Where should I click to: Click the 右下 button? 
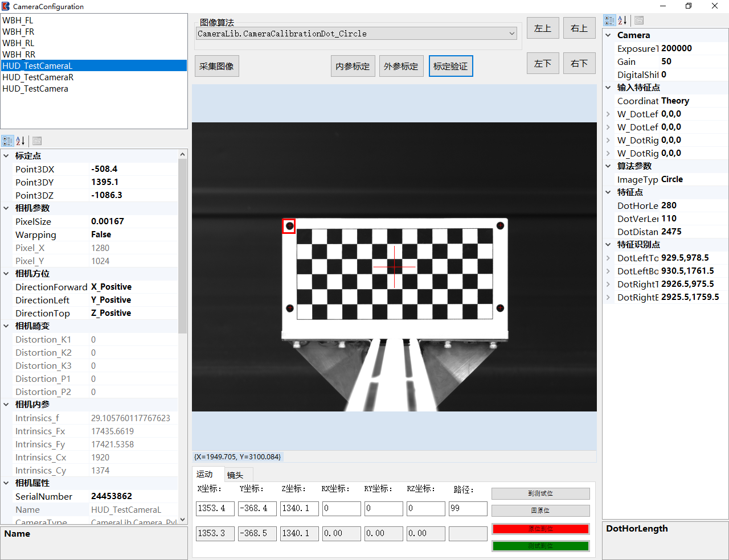pos(579,63)
